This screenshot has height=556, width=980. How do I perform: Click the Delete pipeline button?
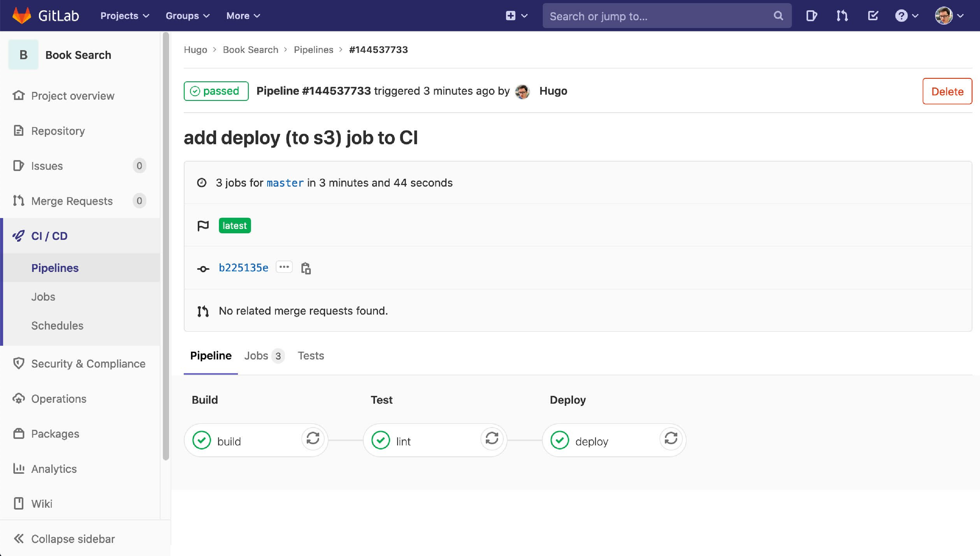point(947,91)
